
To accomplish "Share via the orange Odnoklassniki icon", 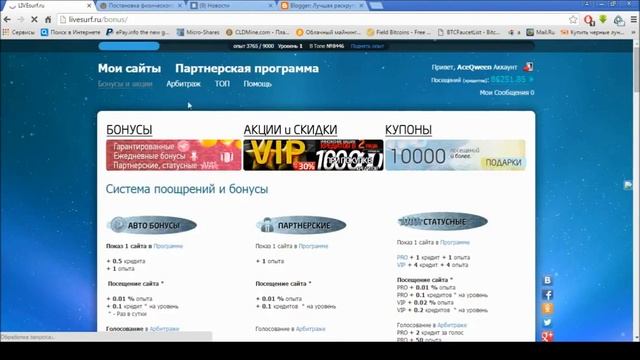I will pyautogui.click(x=547, y=308).
